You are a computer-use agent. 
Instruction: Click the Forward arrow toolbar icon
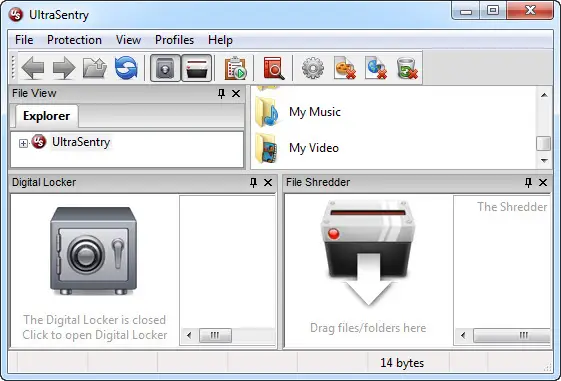(x=64, y=68)
